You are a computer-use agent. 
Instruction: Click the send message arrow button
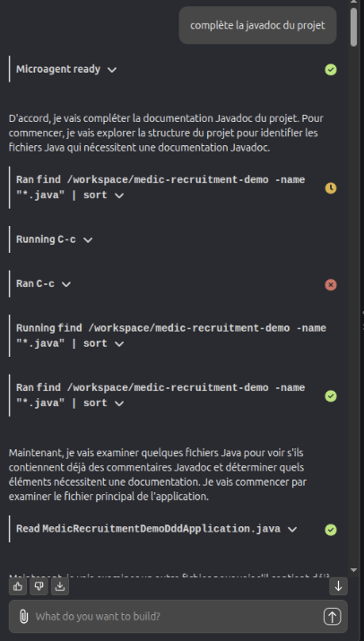coord(332,616)
